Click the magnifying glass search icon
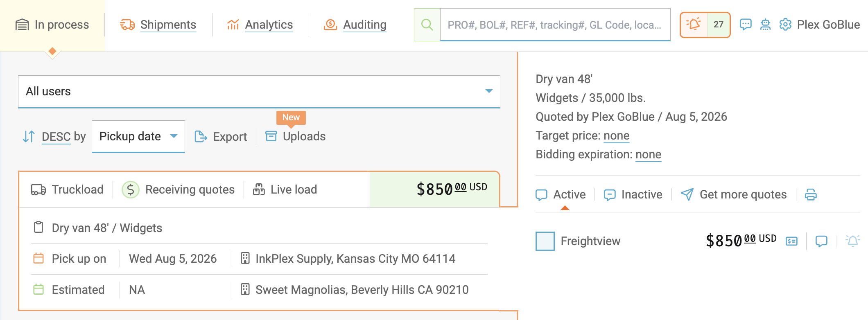868x320 pixels. (x=427, y=25)
